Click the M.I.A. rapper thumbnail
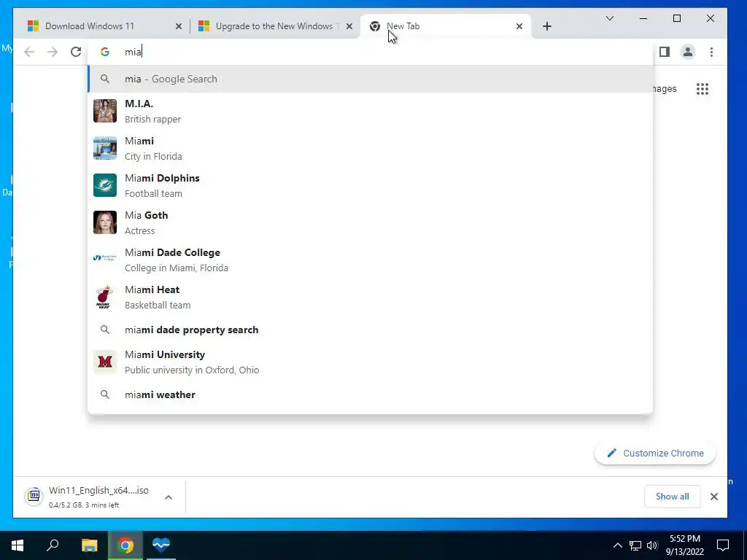 (105, 111)
